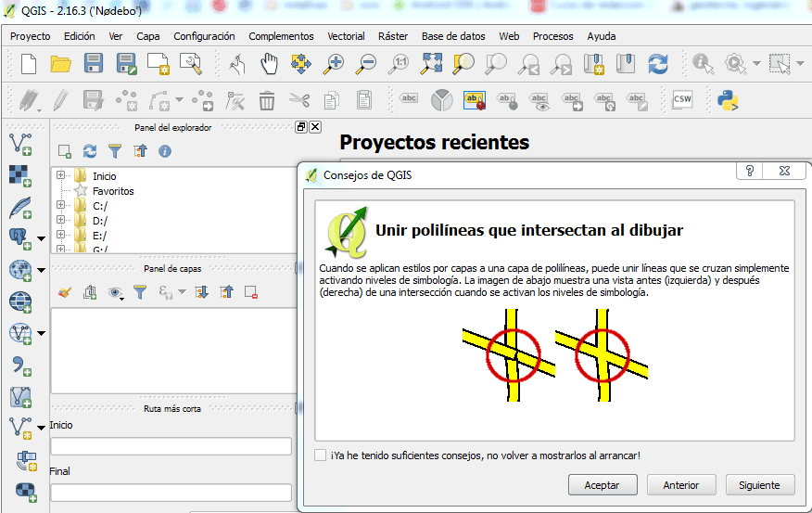812x513 pixels.
Task: Open the select features dropdown arrow
Action: coord(800,64)
